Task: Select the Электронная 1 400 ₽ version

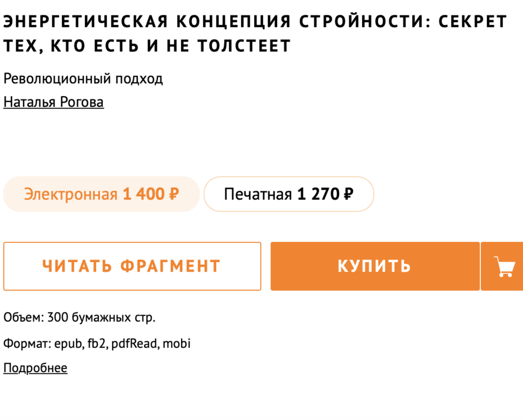Action: tap(101, 194)
